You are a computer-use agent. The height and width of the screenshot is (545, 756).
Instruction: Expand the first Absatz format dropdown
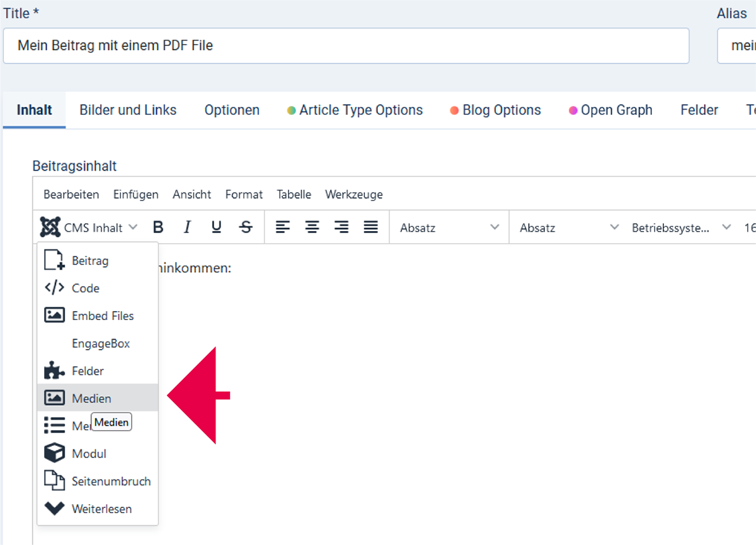pos(449,227)
